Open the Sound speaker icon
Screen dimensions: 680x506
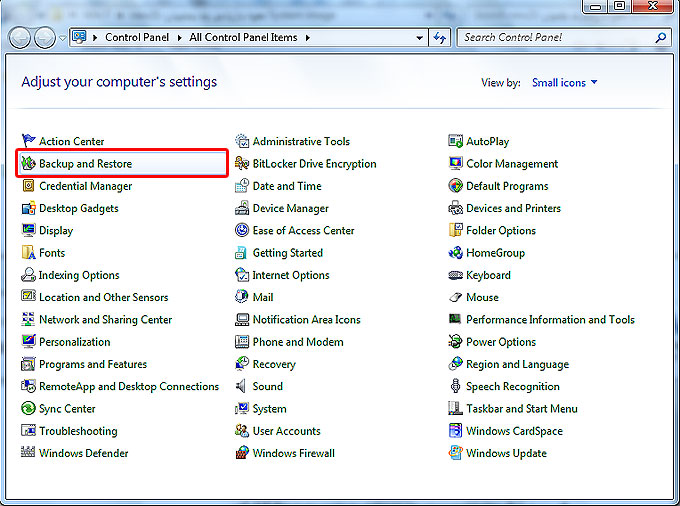tap(243, 387)
